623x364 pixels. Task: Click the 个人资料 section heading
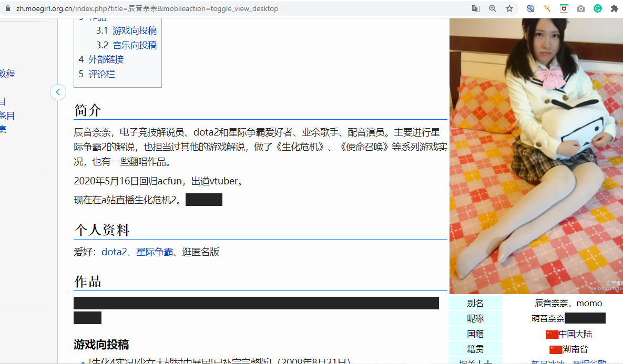point(102,230)
